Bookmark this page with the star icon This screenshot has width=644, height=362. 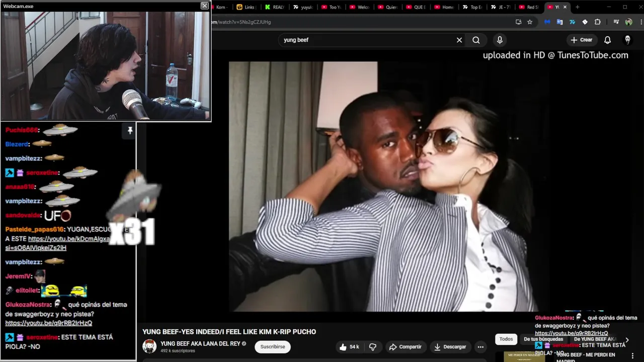coord(530,22)
